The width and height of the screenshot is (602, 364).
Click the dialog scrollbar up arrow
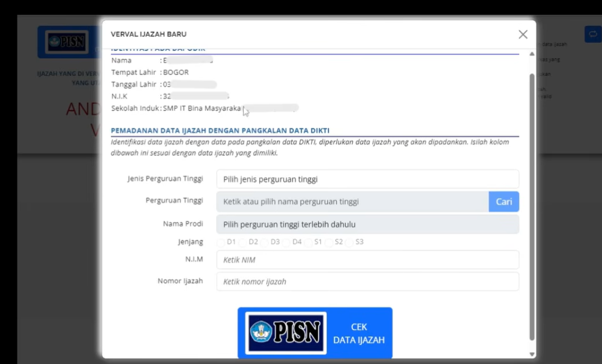coord(532,54)
